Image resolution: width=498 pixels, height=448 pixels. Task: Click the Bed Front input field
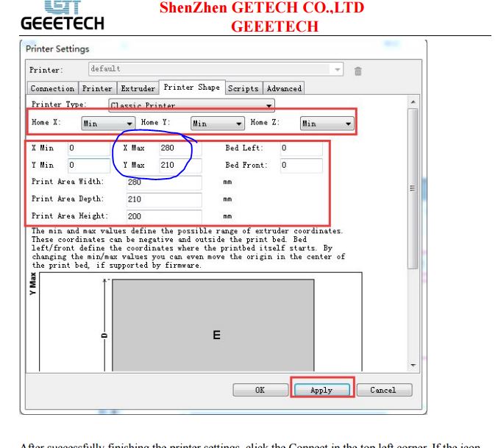[302, 166]
